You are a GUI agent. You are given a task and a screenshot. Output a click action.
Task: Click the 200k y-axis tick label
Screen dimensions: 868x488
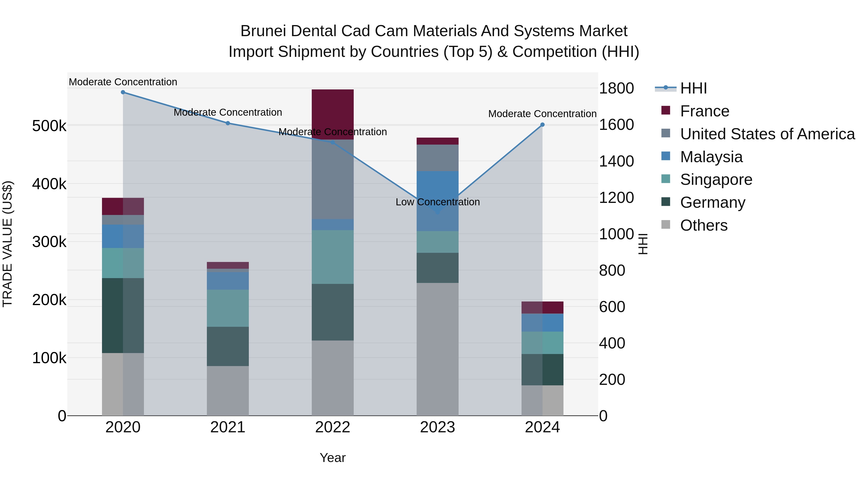click(49, 300)
